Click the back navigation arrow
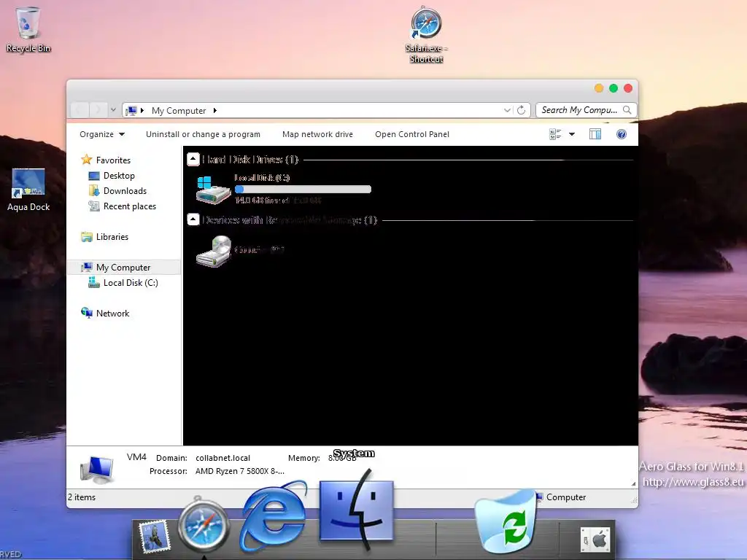The width and height of the screenshot is (747, 560). pyautogui.click(x=80, y=110)
